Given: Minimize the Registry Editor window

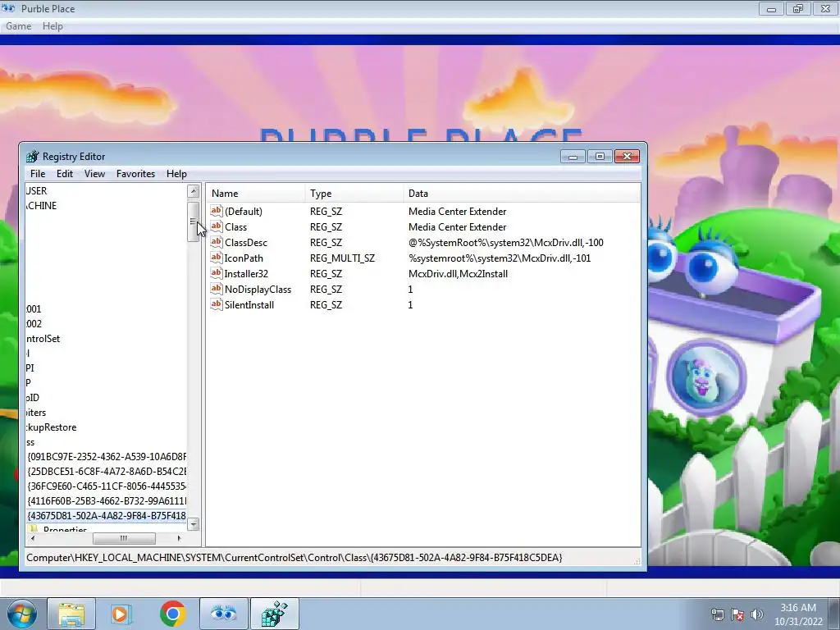Looking at the screenshot, I should (x=573, y=157).
